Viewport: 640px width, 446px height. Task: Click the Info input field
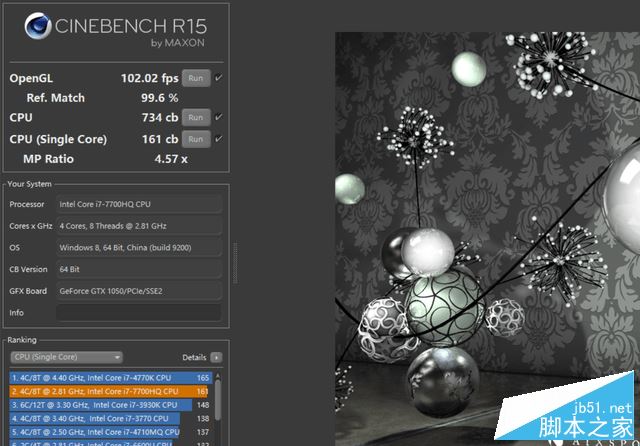point(139,313)
